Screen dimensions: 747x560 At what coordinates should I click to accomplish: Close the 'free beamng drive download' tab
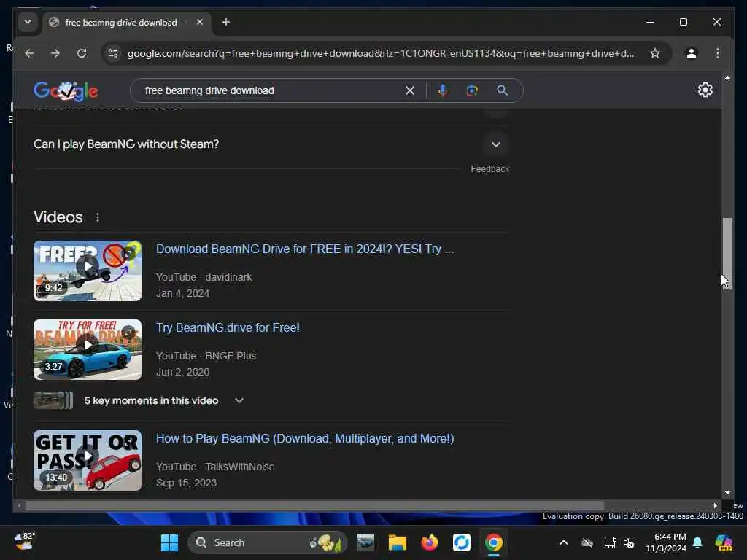[200, 22]
